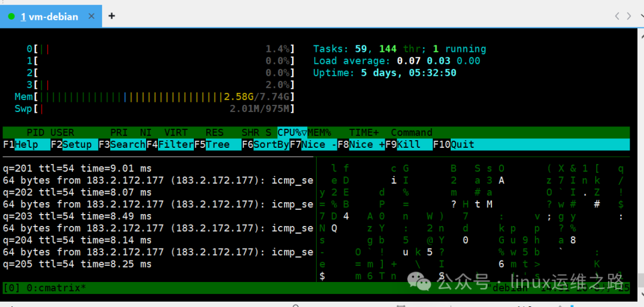This screenshot has height=307, width=644.
Task: Click the Mem usage bar meter
Action: [155, 97]
